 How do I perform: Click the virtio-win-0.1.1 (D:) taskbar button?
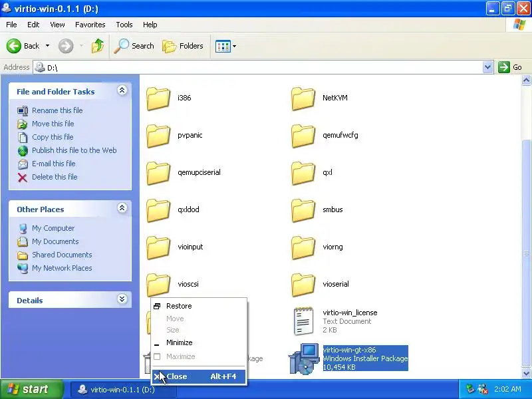pyautogui.click(x=123, y=390)
